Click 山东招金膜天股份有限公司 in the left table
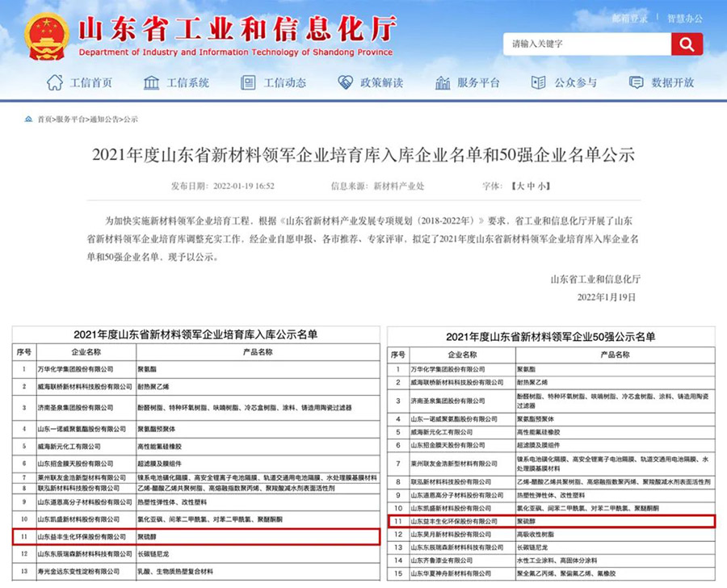 (76, 464)
